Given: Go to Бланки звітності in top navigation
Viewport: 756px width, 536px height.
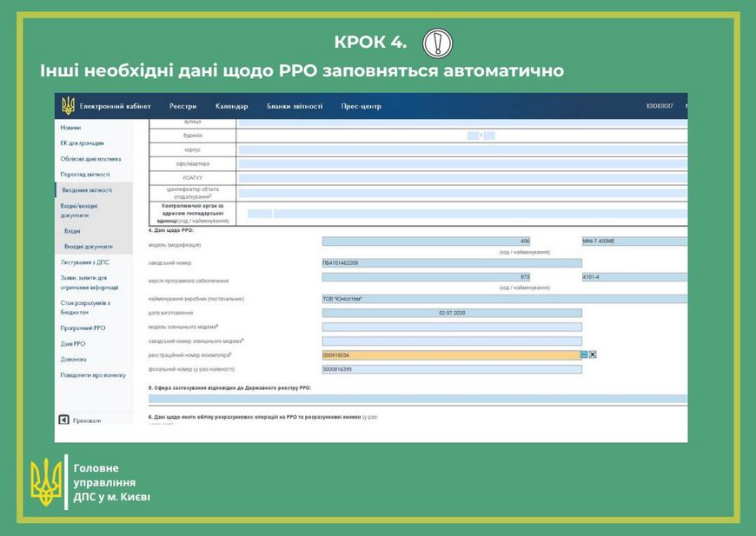Looking at the screenshot, I should point(295,106).
